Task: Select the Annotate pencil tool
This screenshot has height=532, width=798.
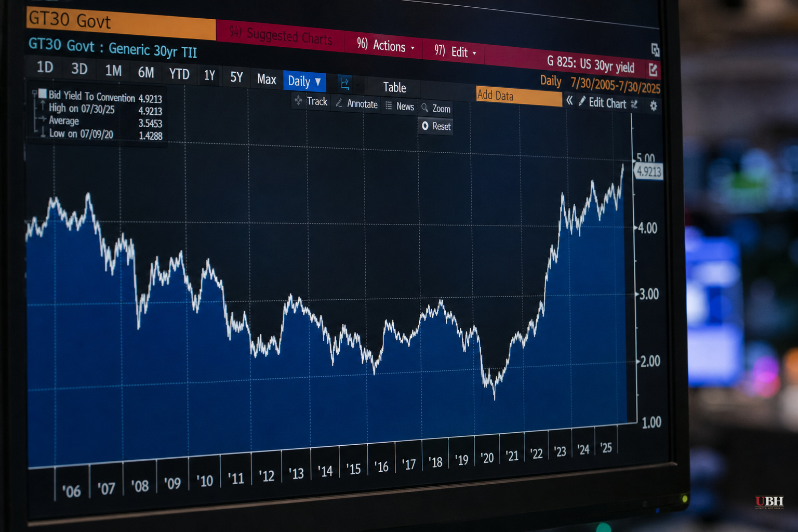Action: click(357, 103)
